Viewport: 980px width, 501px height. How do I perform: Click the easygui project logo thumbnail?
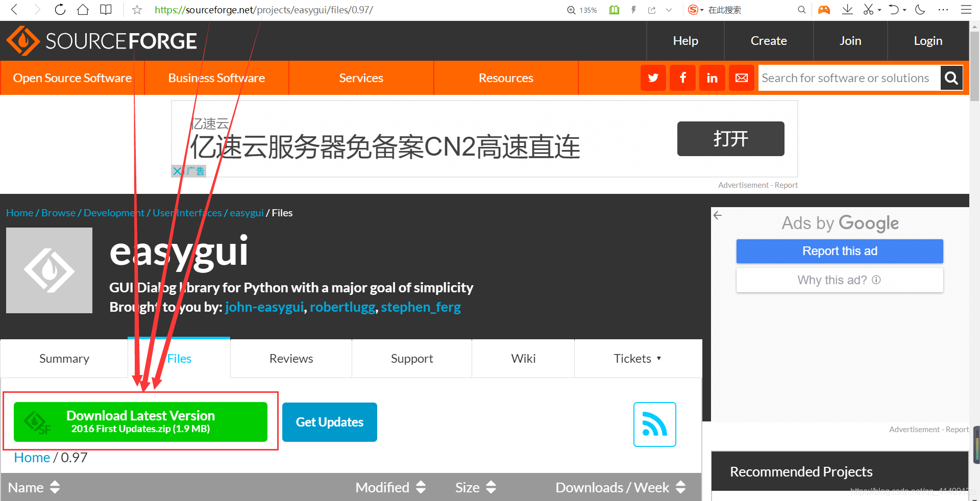(49, 270)
